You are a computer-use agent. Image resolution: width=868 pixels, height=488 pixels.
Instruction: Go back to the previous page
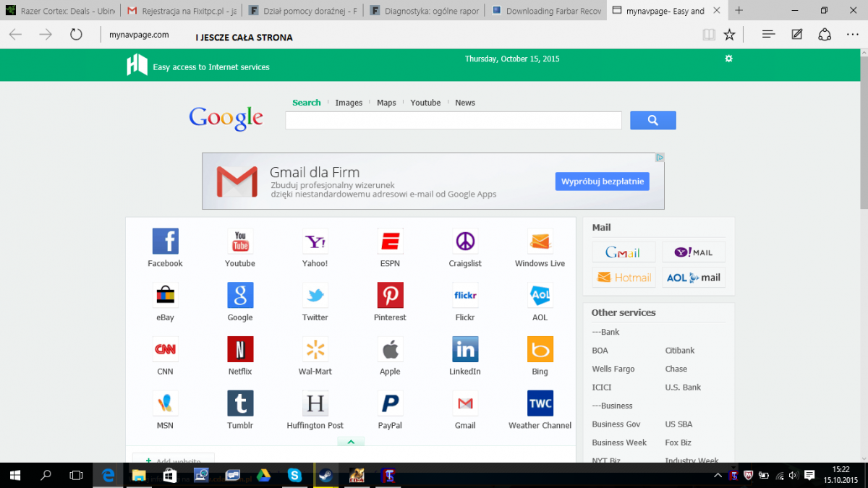[15, 35]
